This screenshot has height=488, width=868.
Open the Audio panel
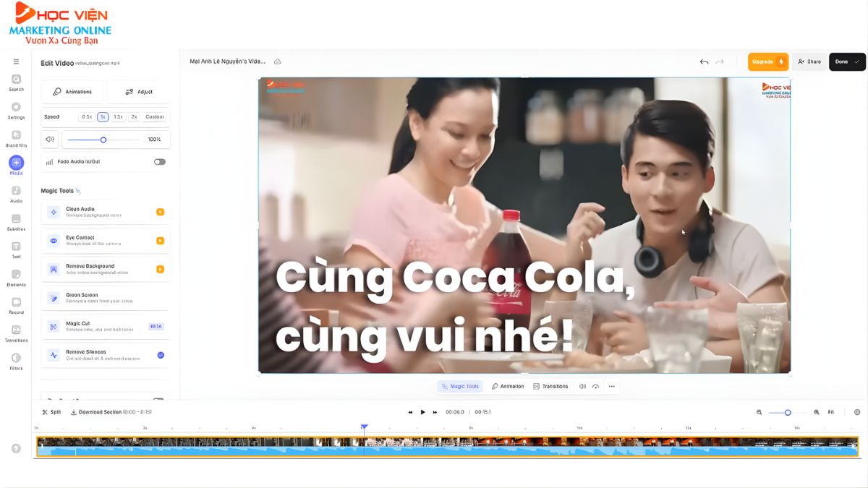pyautogui.click(x=16, y=194)
